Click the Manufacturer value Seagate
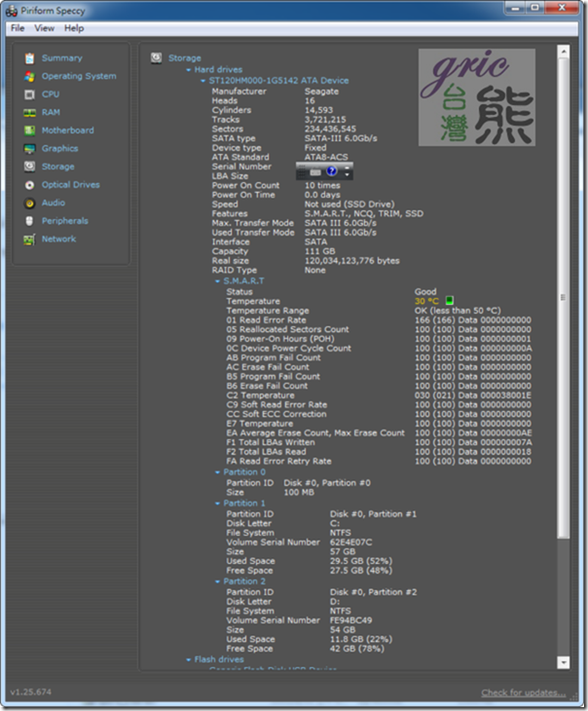 (x=321, y=92)
